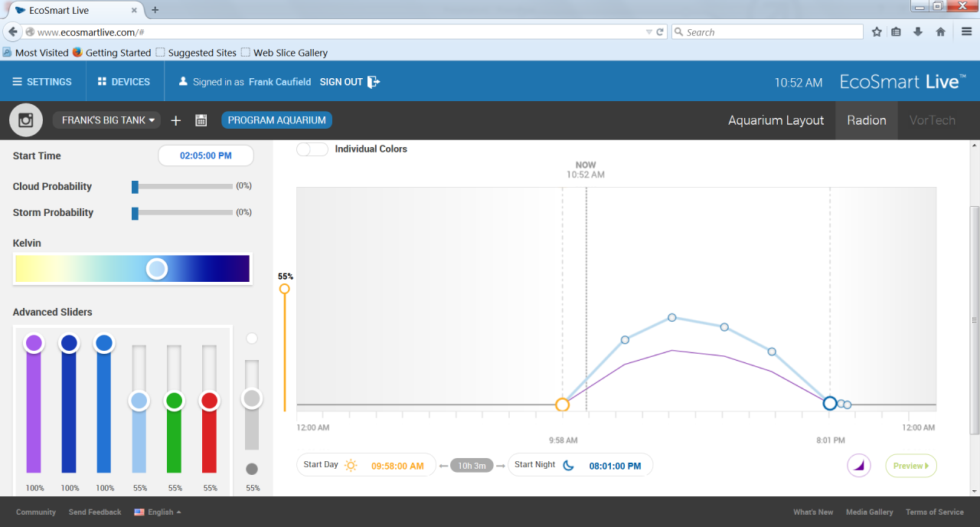The height and width of the screenshot is (527, 980).
Task: Add a new aquarium with plus icon
Action: click(x=176, y=120)
